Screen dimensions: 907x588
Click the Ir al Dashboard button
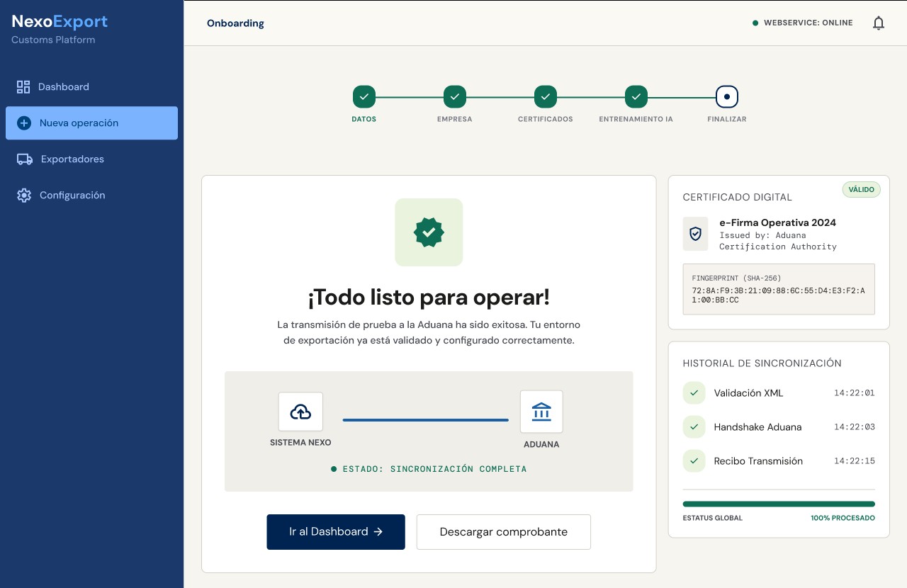[x=336, y=532]
